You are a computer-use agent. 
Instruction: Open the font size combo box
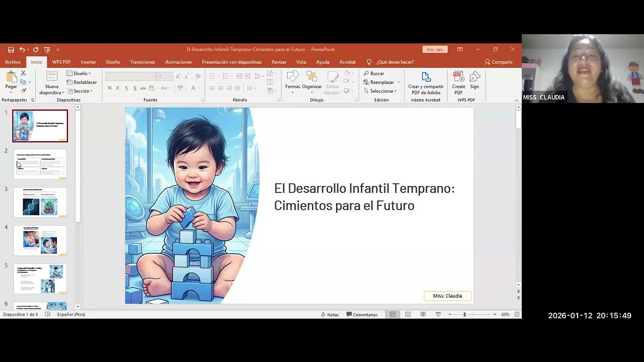pos(164,76)
